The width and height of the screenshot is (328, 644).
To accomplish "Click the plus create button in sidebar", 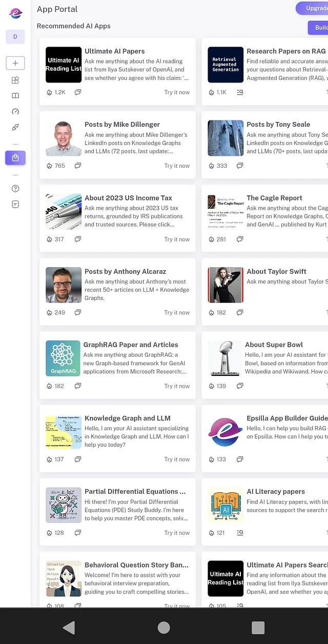I will [15, 63].
